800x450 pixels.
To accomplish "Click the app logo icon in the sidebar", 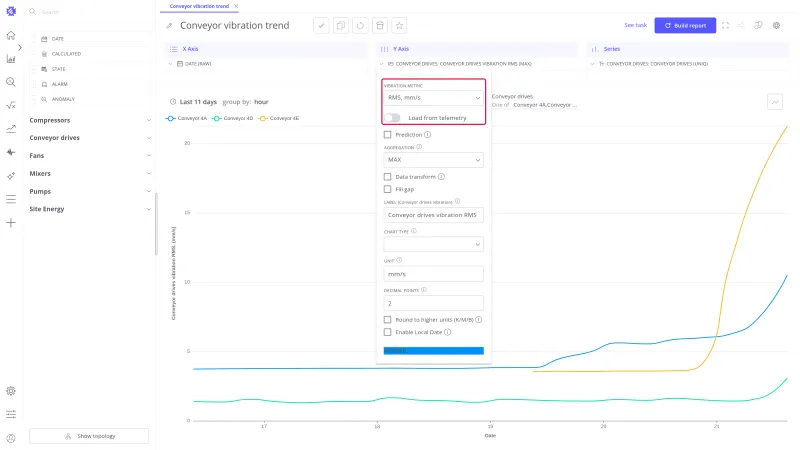I will (x=11, y=11).
